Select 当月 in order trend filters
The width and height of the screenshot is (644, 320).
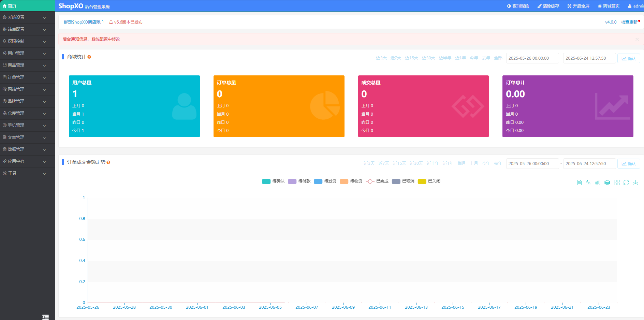[462, 163]
